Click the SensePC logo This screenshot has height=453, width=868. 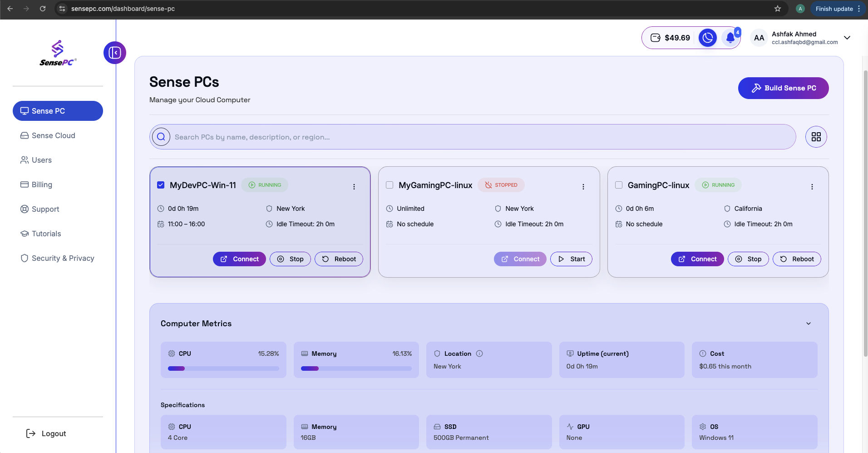(x=58, y=53)
